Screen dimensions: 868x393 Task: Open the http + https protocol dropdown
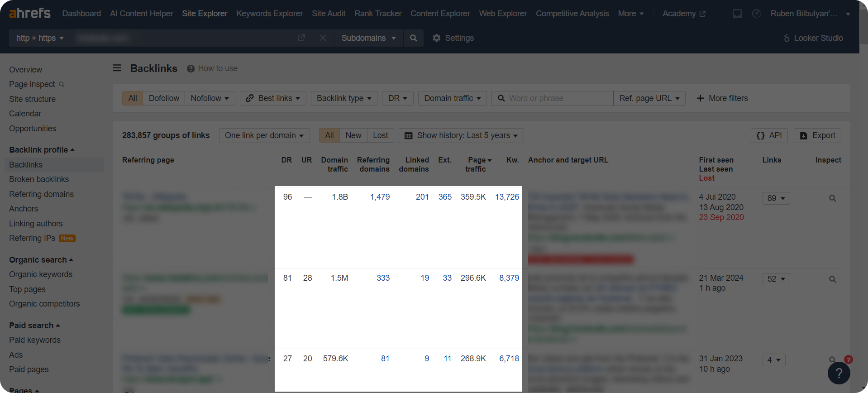click(x=40, y=38)
